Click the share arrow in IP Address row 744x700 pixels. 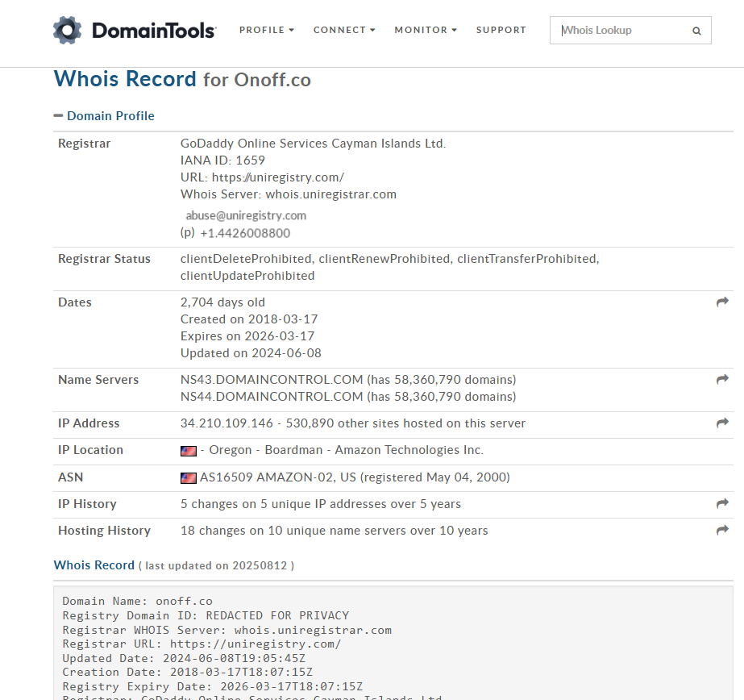(x=722, y=423)
